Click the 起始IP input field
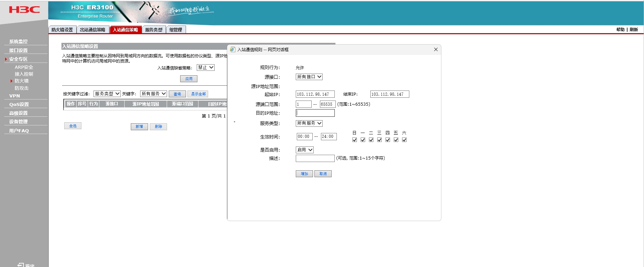This screenshot has height=267, width=644. click(315, 94)
